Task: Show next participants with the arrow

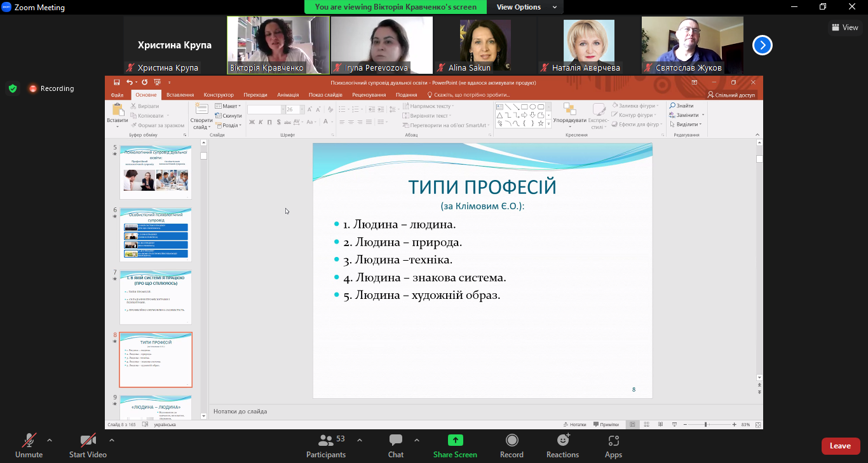Action: tap(763, 45)
